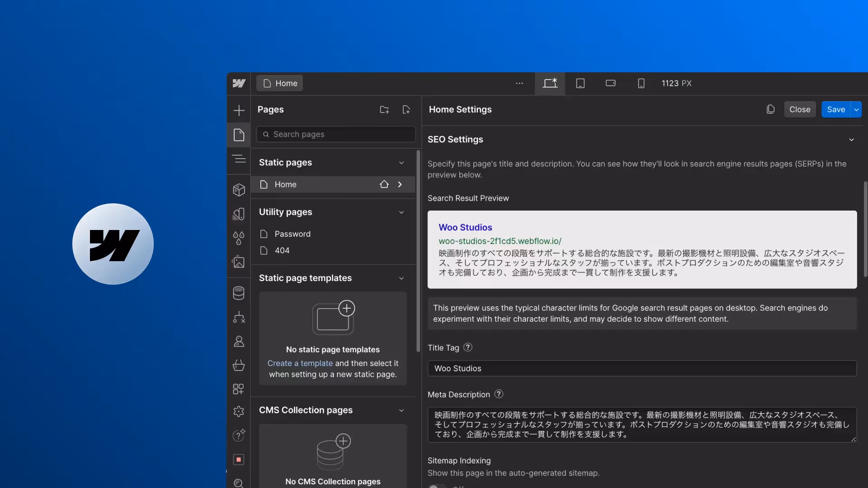
Task: Click the Title Tag input field
Action: coord(642,369)
